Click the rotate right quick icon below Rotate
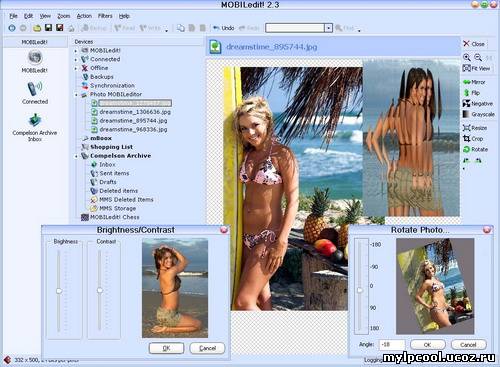 (479, 161)
